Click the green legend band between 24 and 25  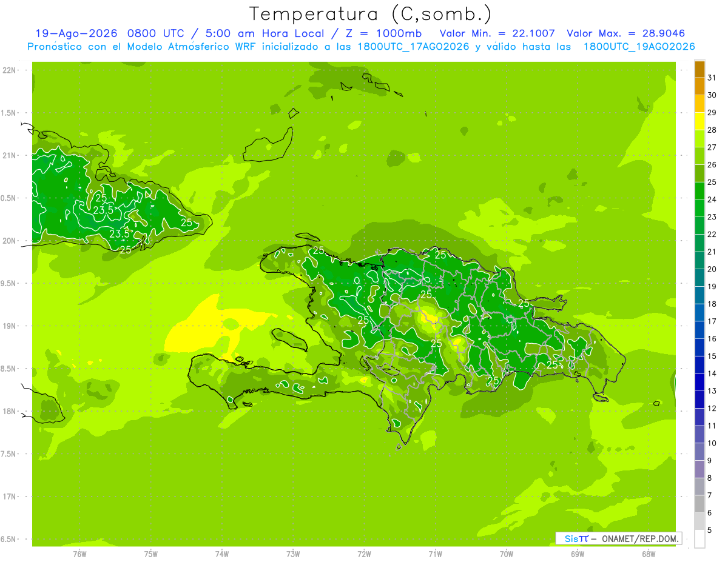[699, 190]
